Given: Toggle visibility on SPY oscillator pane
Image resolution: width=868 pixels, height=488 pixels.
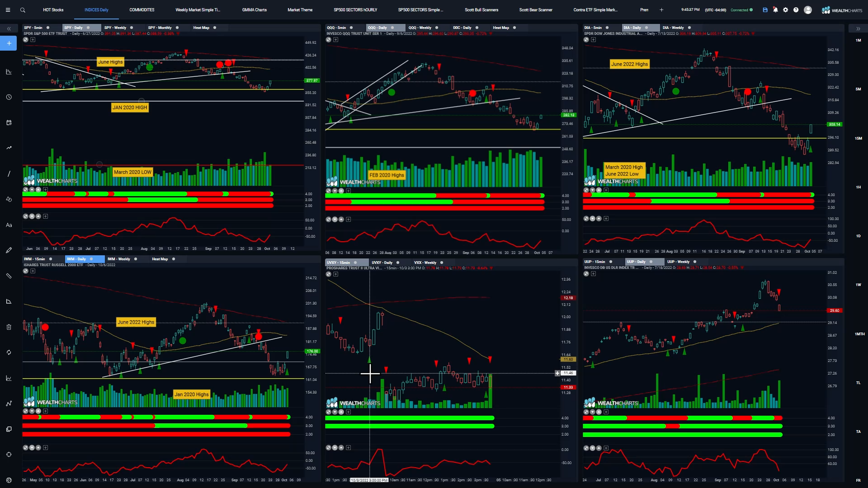Looking at the screenshot, I should pyautogui.click(x=26, y=216).
